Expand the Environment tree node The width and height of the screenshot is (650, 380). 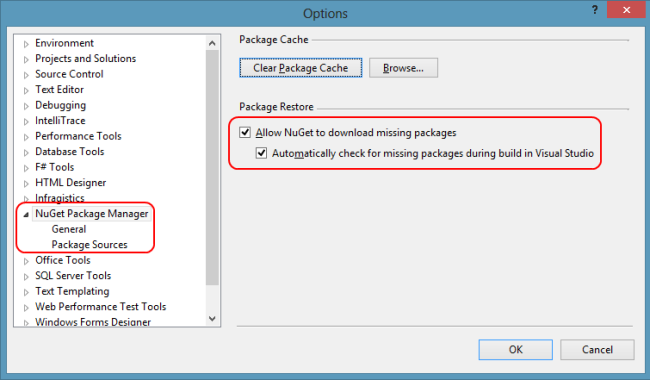point(26,44)
